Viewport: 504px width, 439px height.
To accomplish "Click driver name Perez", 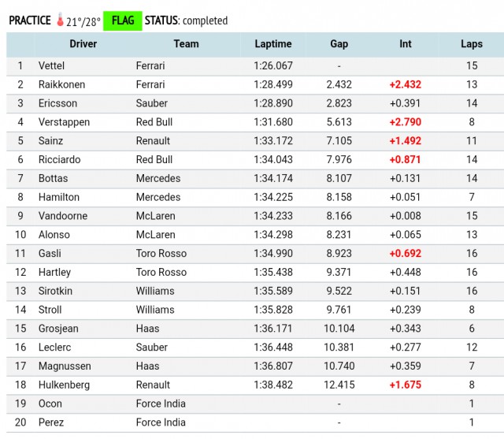I will coord(51,422).
